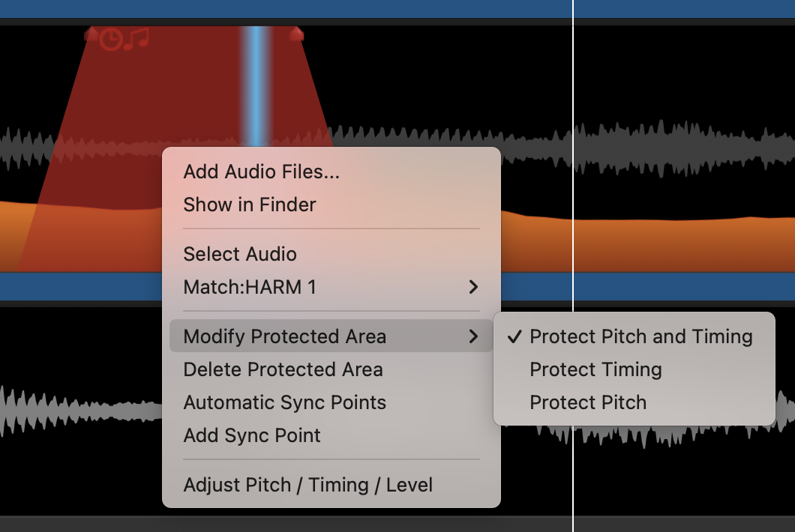Click the left handle of the protected area
795x532 pixels.
tap(91, 34)
